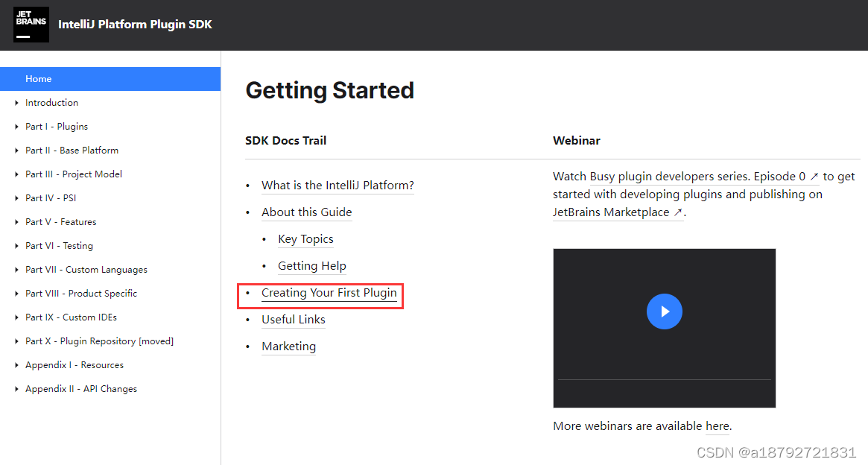
Task: Select the Home sidebar item
Action: pos(110,78)
